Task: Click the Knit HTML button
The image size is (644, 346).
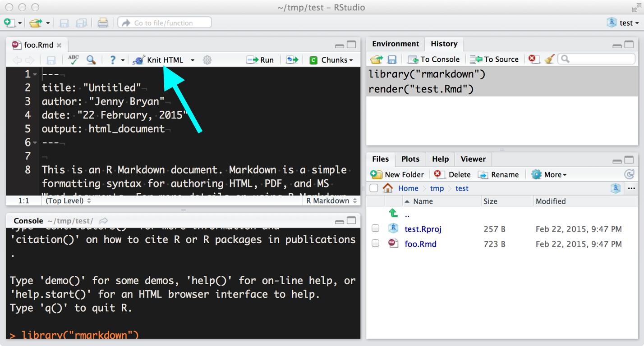Action: point(159,60)
